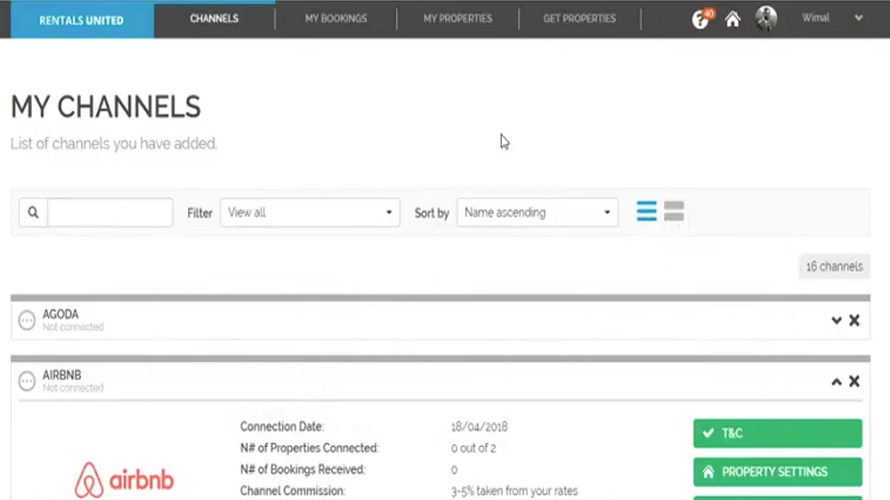Screen dimensions: 890x500
Task: Click the Airbnb Not connected status text
Action: click(x=73, y=388)
